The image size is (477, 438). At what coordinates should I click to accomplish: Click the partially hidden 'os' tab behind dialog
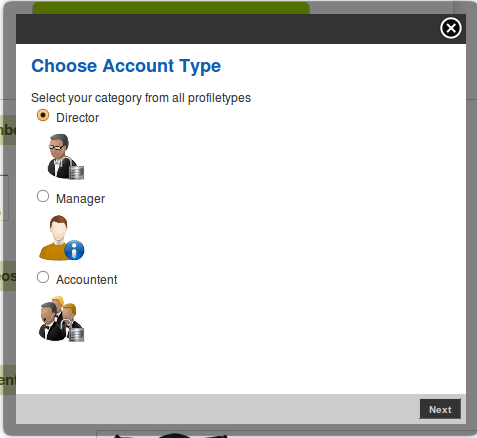coord(8,276)
